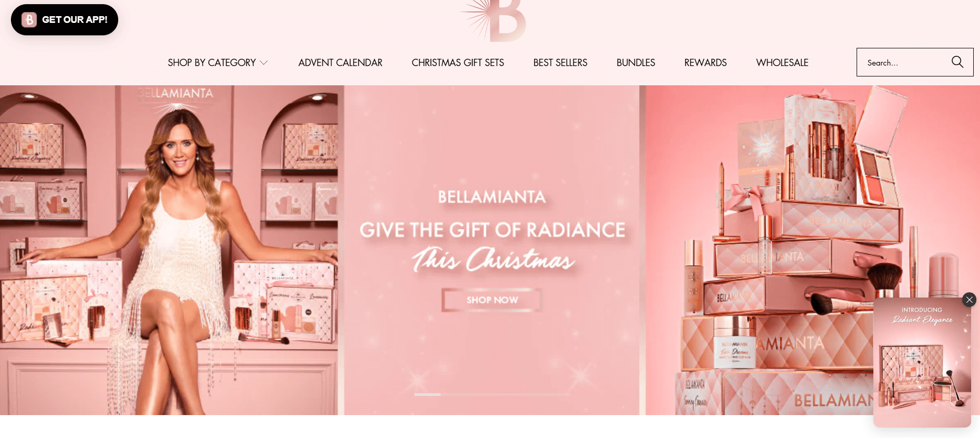The width and height of the screenshot is (980, 438).
Task: View Best Sellers
Action: coord(560,62)
